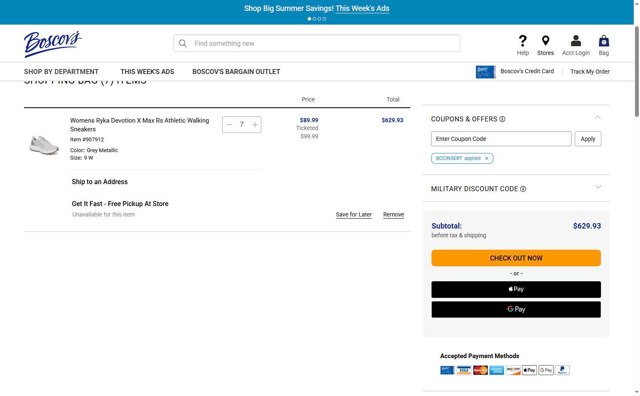Open the Help question mark icon
This screenshot has height=396, width=640.
click(522, 41)
